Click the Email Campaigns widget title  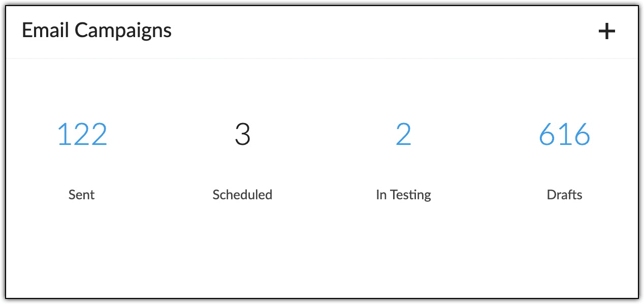[x=96, y=31]
